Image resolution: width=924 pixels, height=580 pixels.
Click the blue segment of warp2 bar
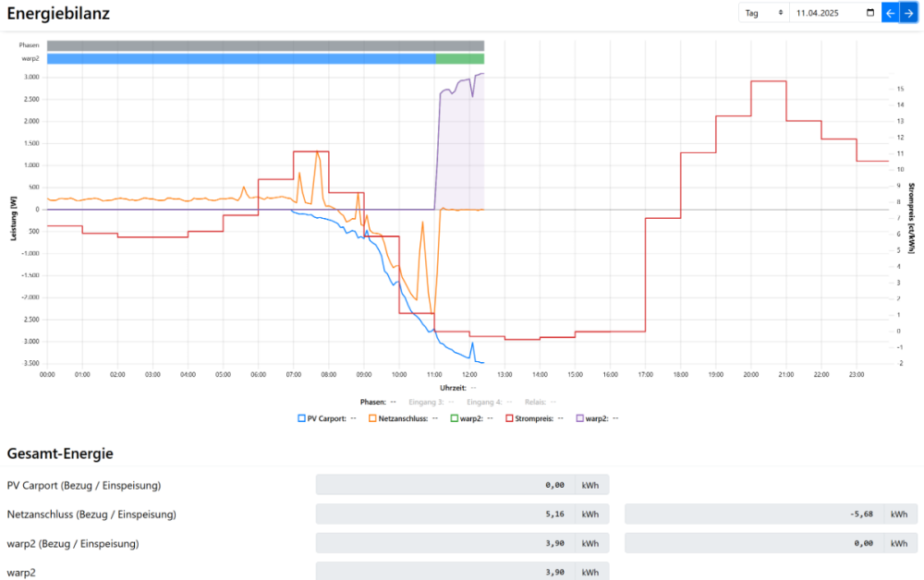pyautogui.click(x=240, y=58)
